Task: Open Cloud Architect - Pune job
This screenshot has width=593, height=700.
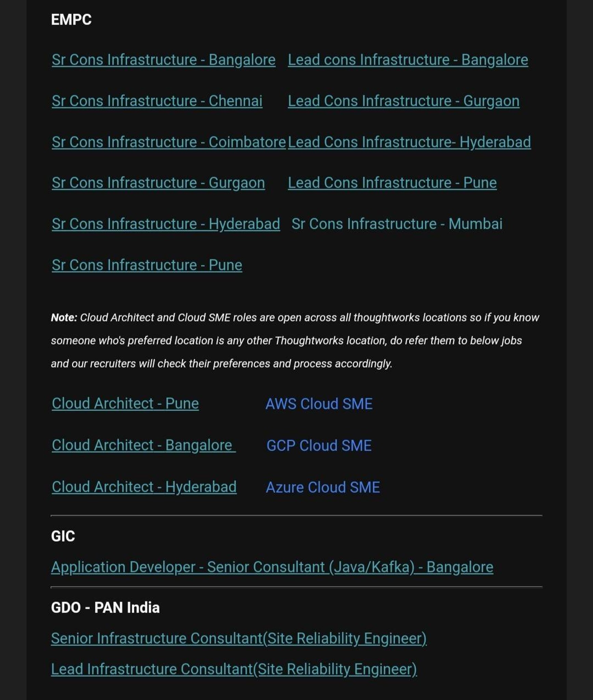Action: click(x=125, y=404)
